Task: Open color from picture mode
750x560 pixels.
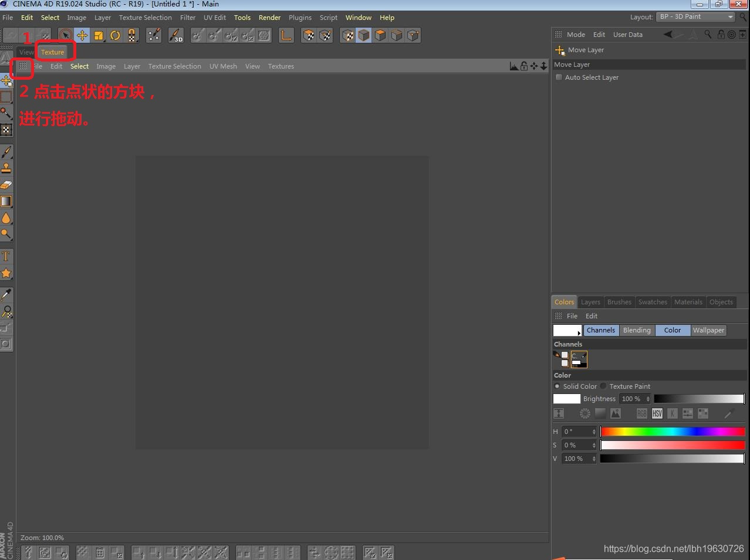Action: pyautogui.click(x=616, y=413)
